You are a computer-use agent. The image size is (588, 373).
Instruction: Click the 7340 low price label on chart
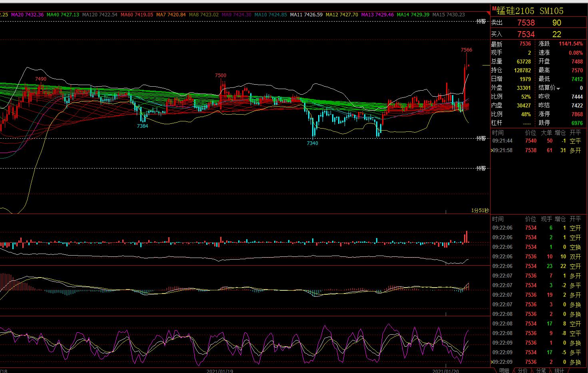coord(313,143)
